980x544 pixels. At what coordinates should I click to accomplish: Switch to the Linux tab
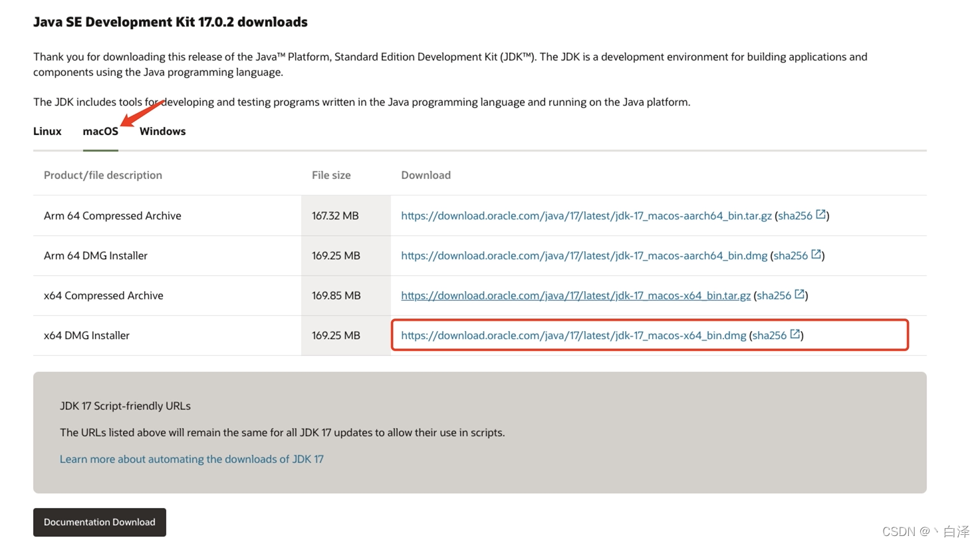click(x=47, y=131)
